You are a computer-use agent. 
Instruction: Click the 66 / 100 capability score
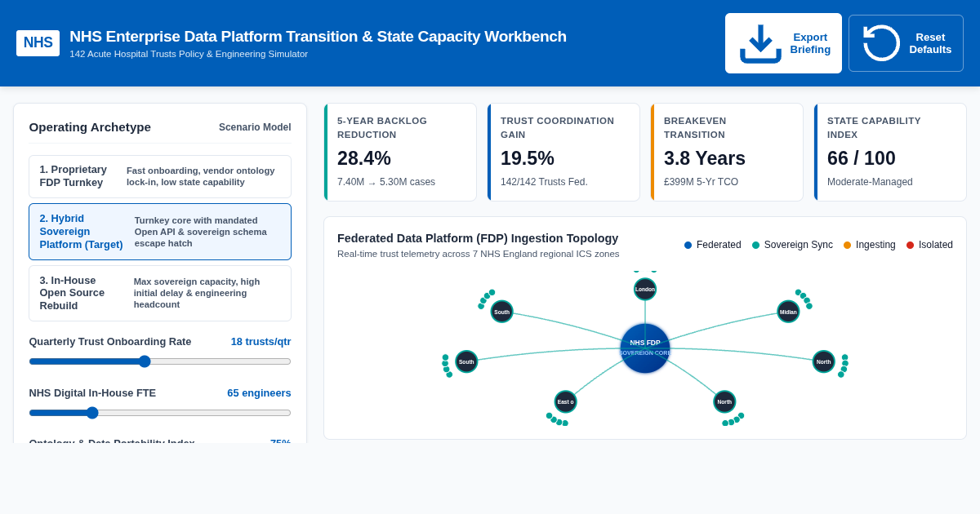click(862, 158)
